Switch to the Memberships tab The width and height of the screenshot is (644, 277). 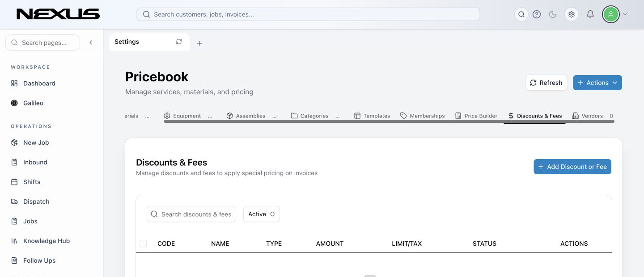tap(423, 116)
